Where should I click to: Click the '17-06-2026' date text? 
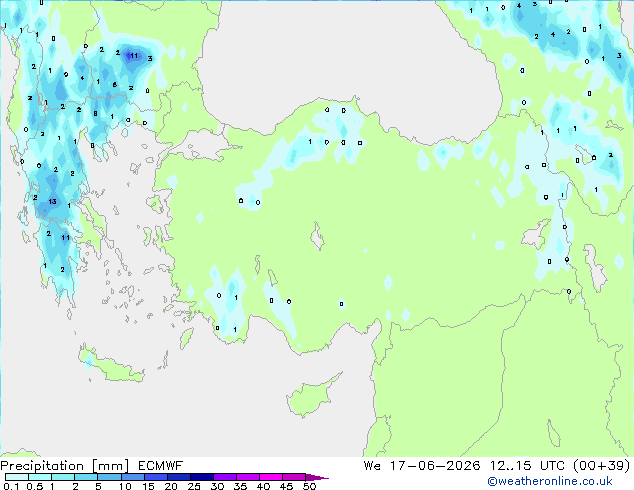click(x=435, y=466)
